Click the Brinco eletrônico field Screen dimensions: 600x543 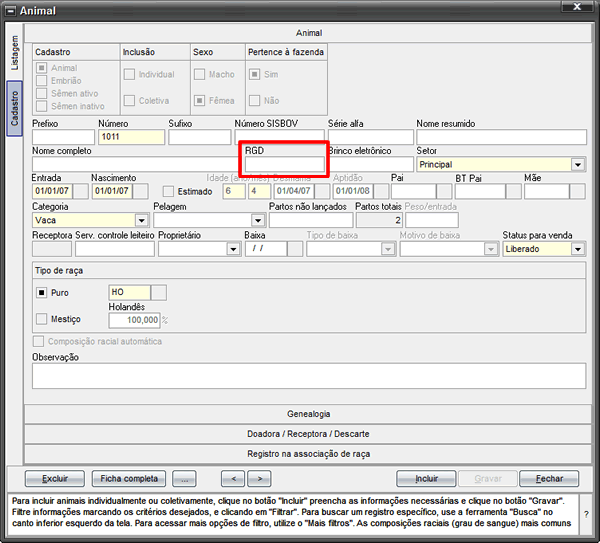pos(372,165)
